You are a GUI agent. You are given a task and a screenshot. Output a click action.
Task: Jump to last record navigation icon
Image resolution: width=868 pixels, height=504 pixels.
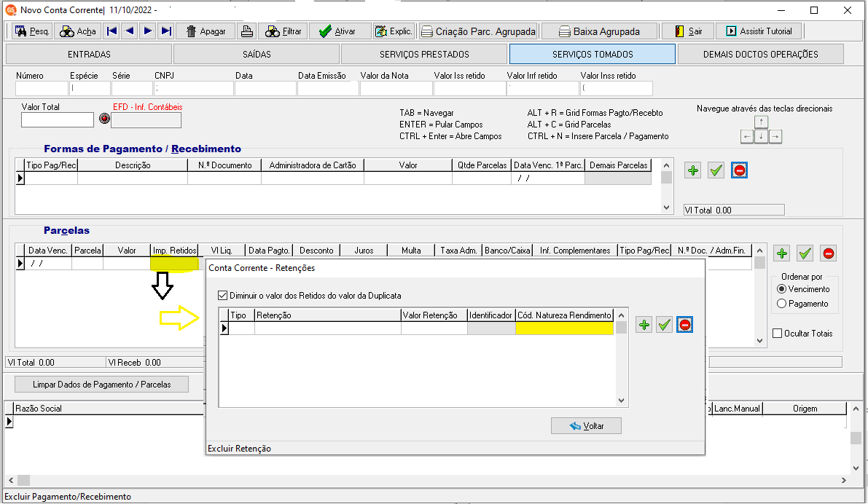tap(166, 31)
